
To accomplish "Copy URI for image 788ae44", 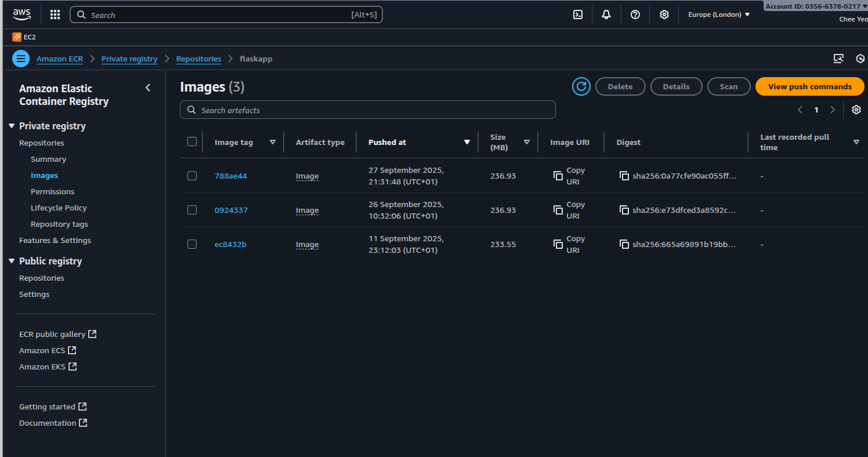I will point(558,176).
